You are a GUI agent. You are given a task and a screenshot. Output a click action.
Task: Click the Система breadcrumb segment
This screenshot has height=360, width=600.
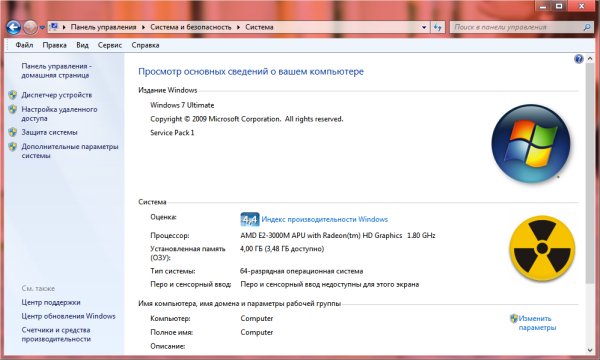point(259,27)
